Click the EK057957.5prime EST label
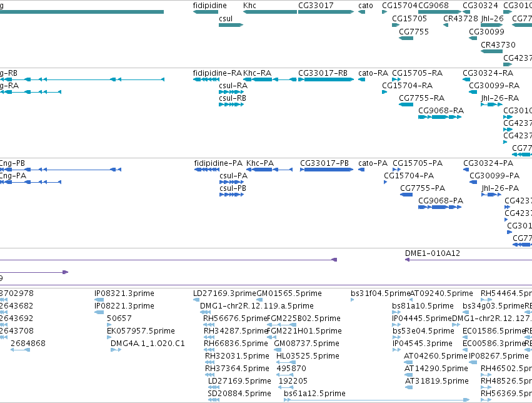The height and width of the screenshot is (403, 532). click(141, 332)
